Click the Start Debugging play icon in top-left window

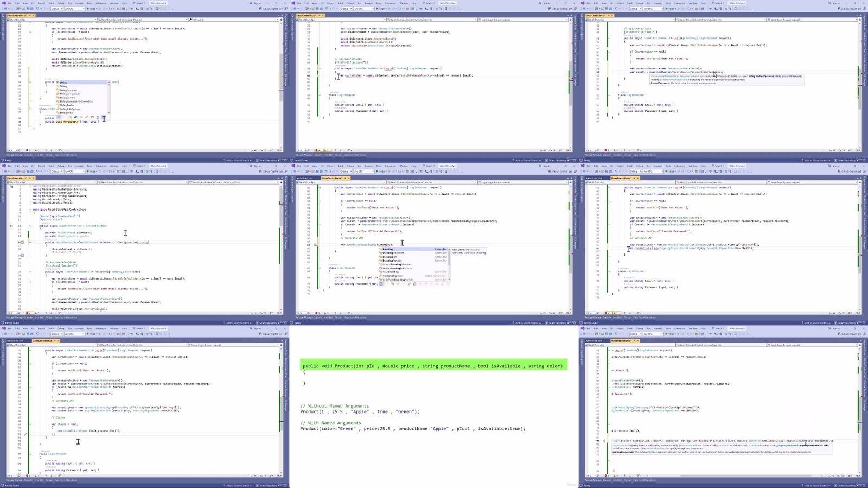[88, 9]
